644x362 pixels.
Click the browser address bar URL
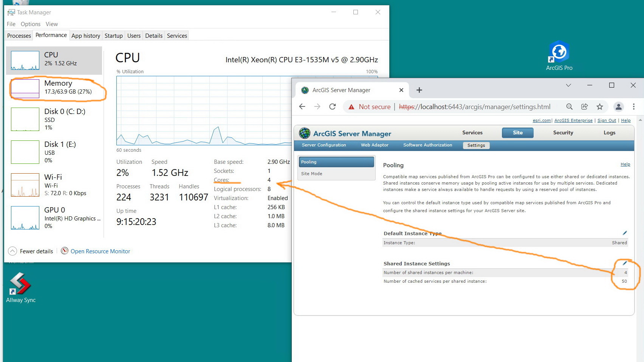[475, 107]
